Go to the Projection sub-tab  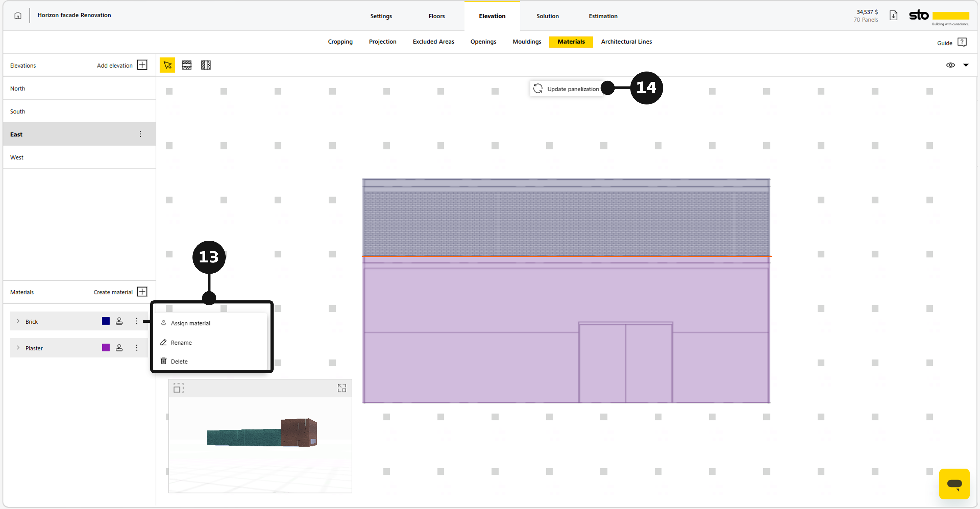[x=382, y=42]
